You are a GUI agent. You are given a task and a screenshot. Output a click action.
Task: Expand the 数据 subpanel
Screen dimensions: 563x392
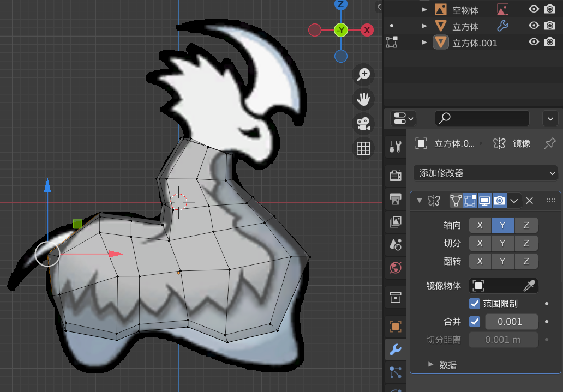click(430, 364)
